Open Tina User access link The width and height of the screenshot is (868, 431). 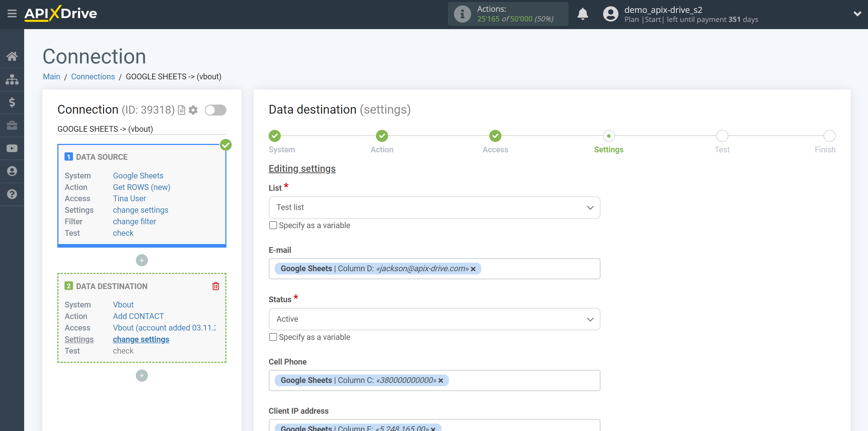(130, 198)
